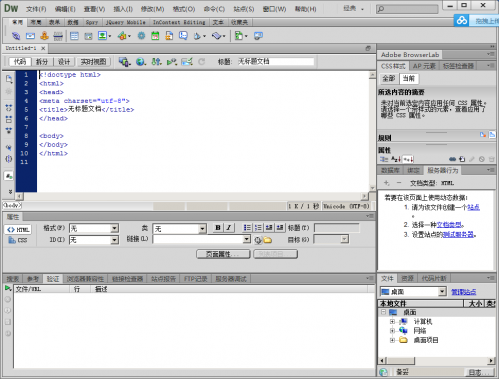Toggle 实时视图 (Live View)

coord(93,62)
